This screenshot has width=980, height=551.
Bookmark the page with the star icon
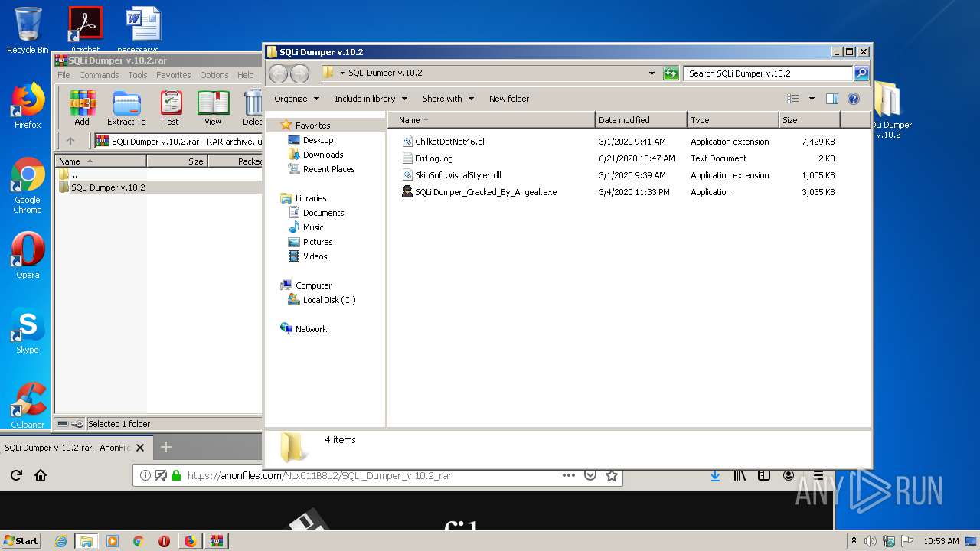612,475
